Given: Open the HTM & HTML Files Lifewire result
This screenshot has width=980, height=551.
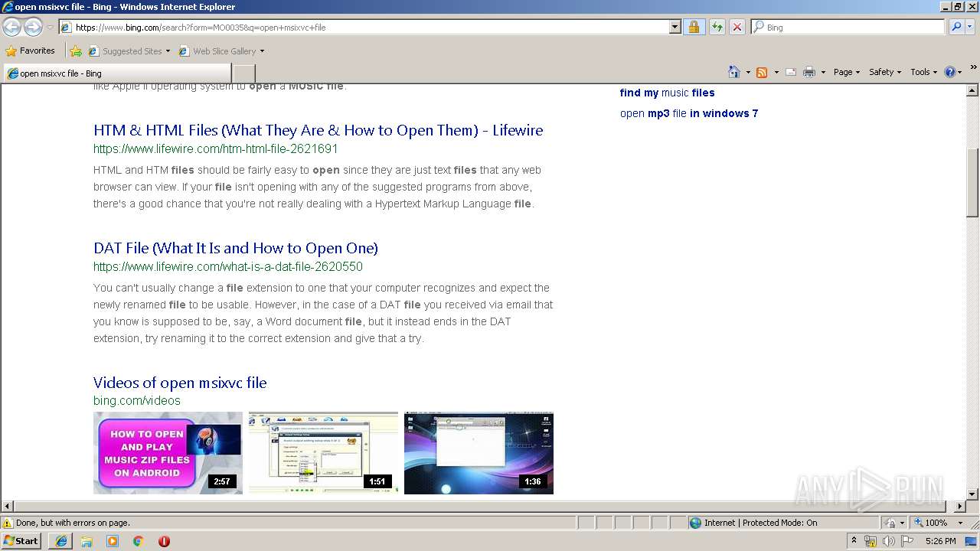Looking at the screenshot, I should (x=318, y=130).
